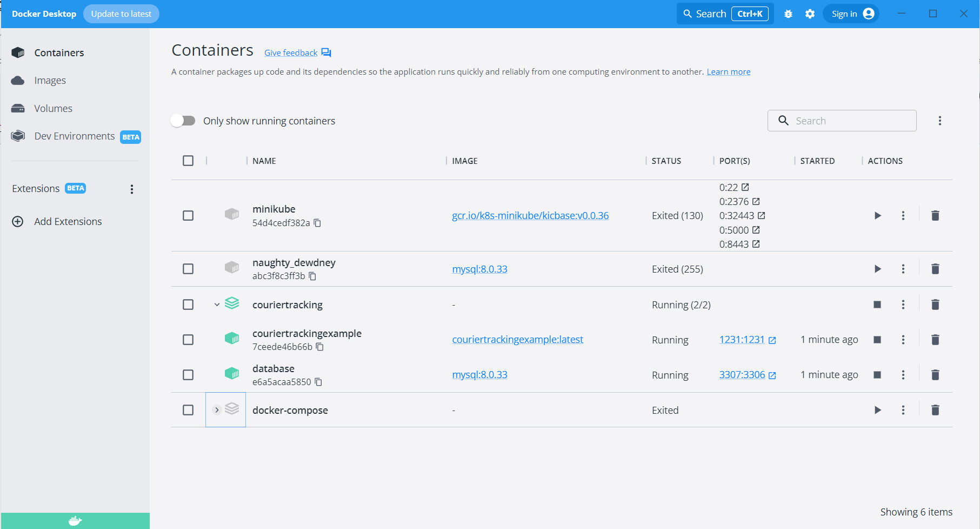The width and height of the screenshot is (980, 529).
Task: Expand the docker-compose stack
Action: (217, 410)
